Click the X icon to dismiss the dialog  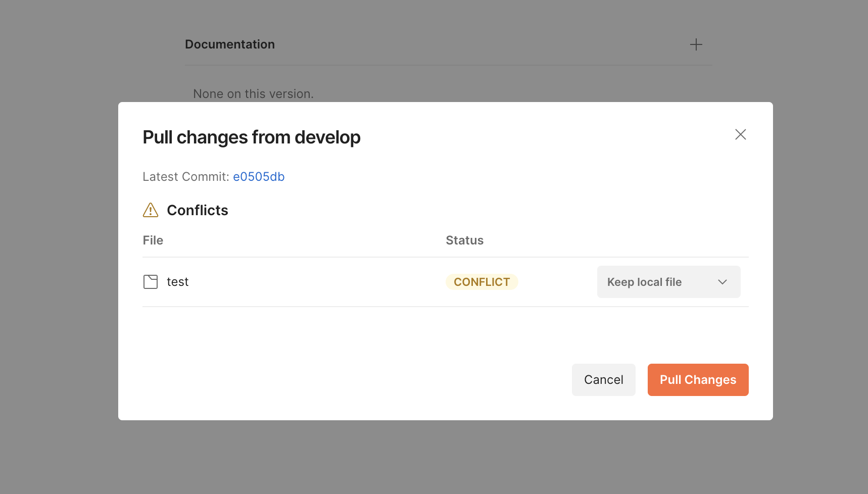[x=741, y=134]
